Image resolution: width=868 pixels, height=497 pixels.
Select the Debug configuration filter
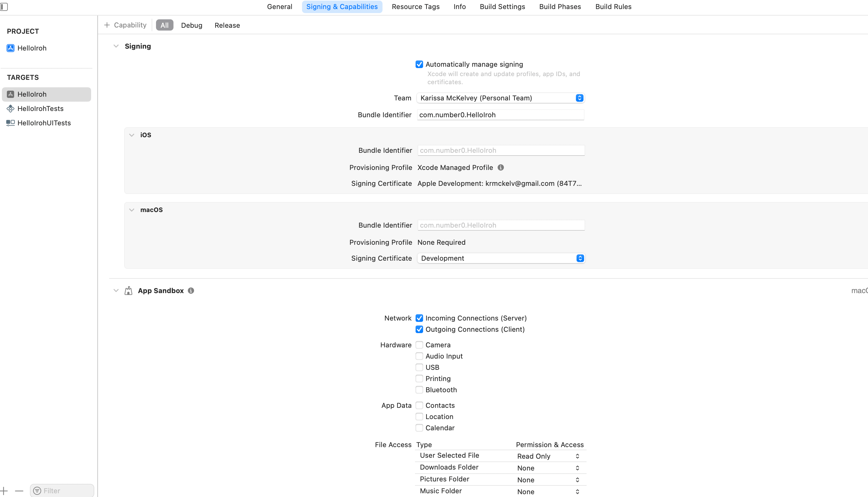(192, 25)
